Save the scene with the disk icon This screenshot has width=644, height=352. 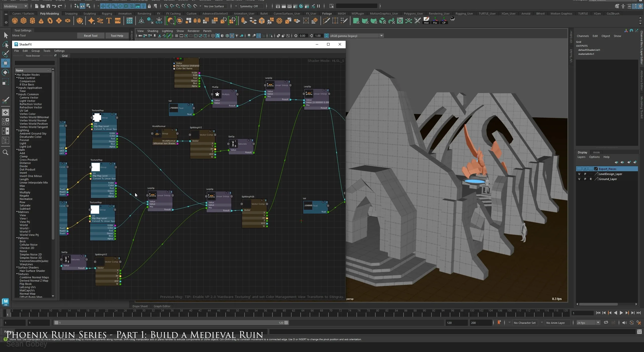(48, 6)
